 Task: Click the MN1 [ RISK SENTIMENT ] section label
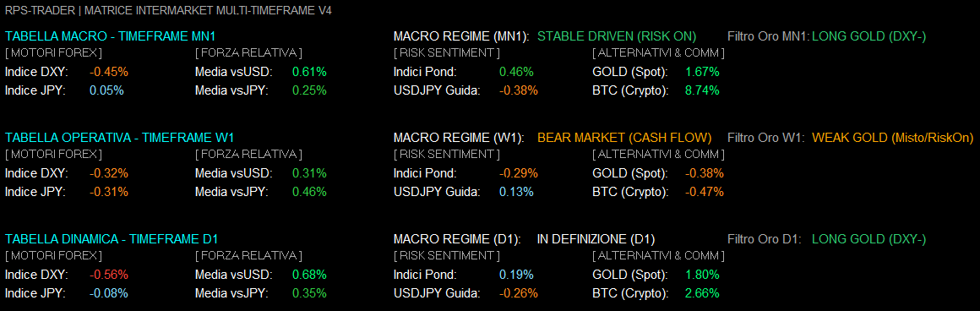point(446,52)
